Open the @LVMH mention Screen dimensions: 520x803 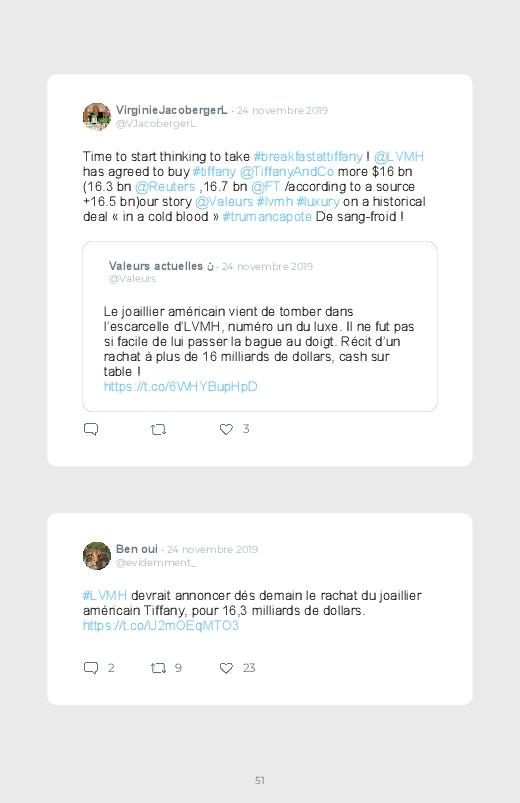pos(399,157)
